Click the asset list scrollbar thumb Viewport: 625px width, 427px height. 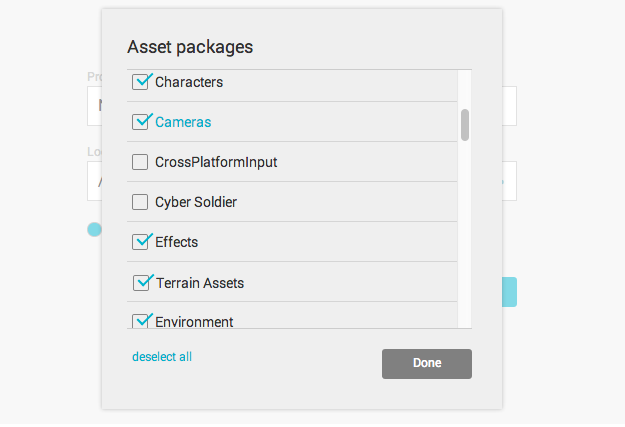pos(465,125)
